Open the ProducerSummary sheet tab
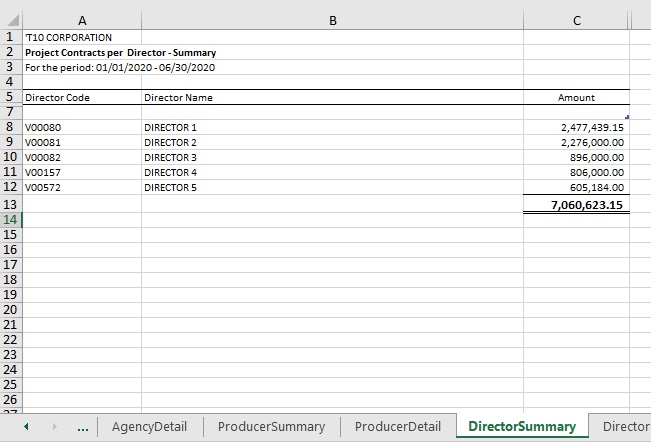 (271, 426)
